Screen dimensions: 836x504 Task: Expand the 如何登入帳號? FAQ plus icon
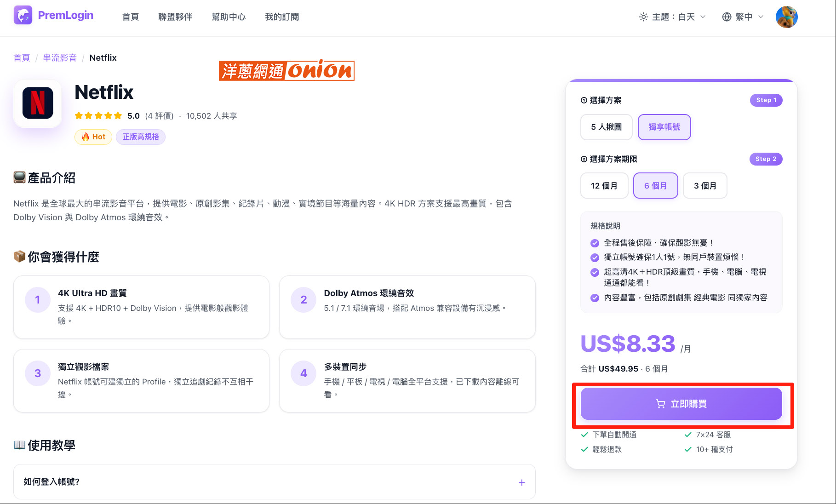[x=522, y=482]
